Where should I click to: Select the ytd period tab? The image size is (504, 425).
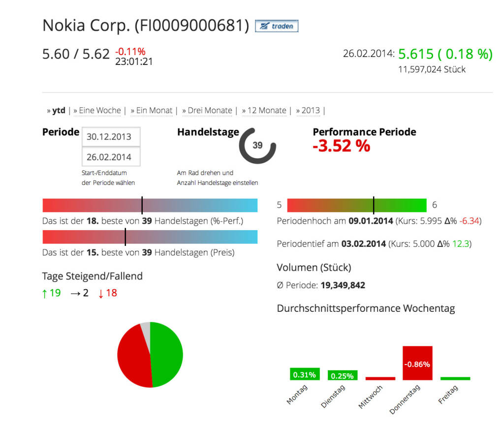tap(59, 110)
